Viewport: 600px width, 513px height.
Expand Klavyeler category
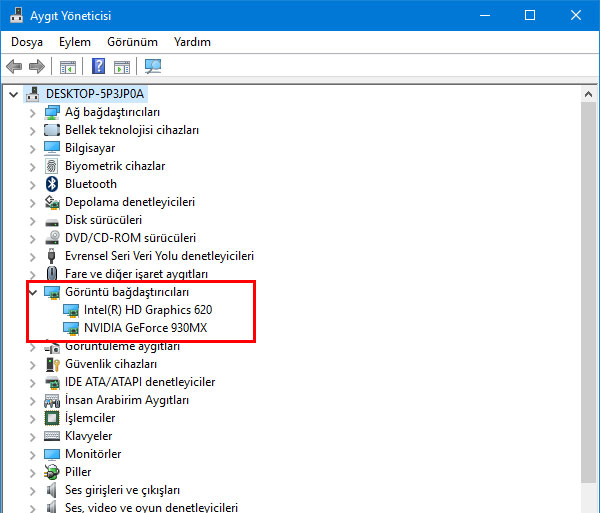tap(33, 436)
